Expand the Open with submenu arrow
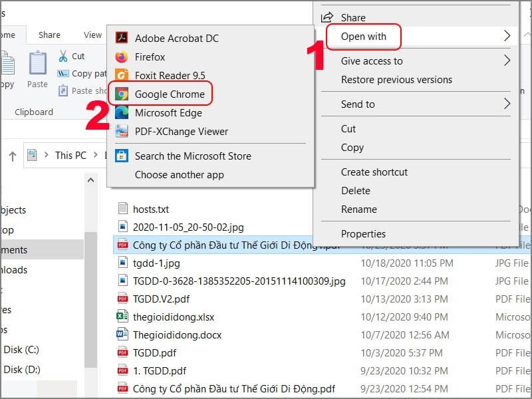 [507, 36]
